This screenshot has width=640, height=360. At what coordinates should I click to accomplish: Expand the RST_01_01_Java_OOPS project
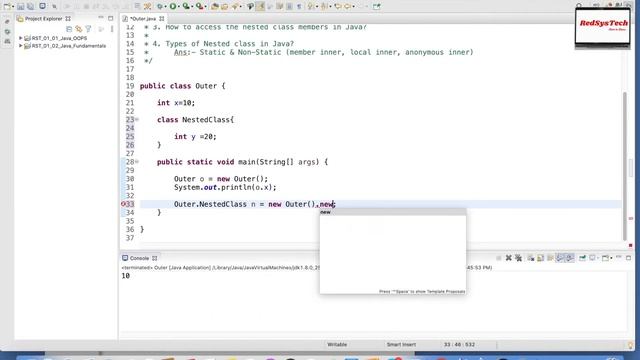(x=20, y=38)
